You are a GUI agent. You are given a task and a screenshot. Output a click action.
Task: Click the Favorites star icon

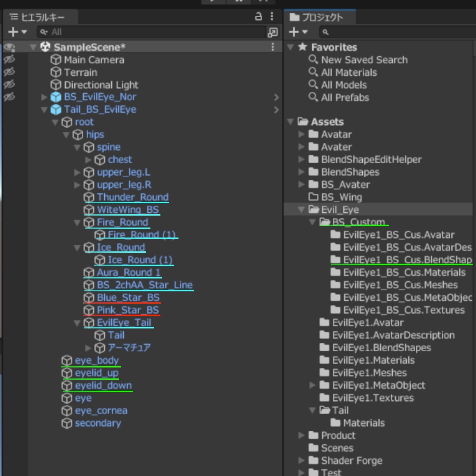point(302,47)
